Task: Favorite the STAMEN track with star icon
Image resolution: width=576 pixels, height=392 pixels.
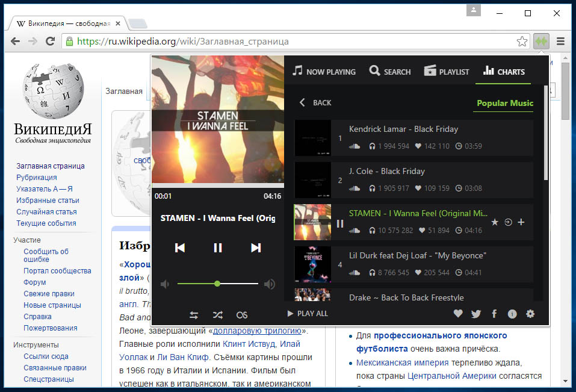Action: [x=495, y=222]
